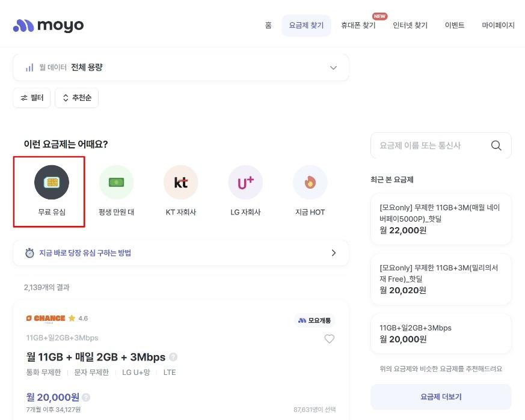
Task: Open the 추천순 sort dropdown
Action: 76,97
